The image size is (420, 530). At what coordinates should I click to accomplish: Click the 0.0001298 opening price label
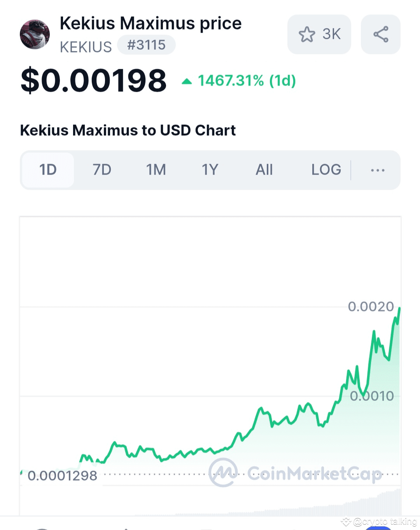pyautogui.click(x=62, y=476)
